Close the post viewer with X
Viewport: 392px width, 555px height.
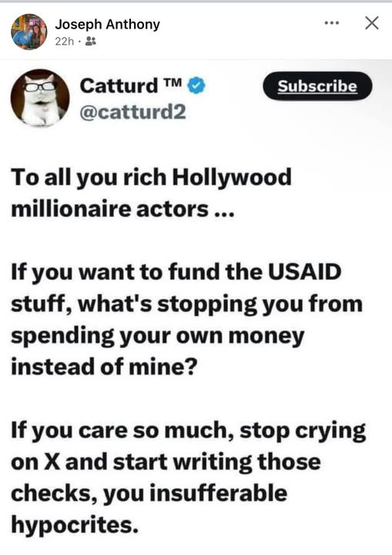pos(371,23)
